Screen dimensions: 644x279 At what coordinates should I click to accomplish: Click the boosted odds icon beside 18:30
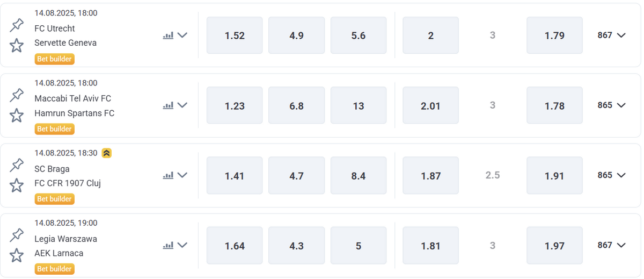point(106,153)
